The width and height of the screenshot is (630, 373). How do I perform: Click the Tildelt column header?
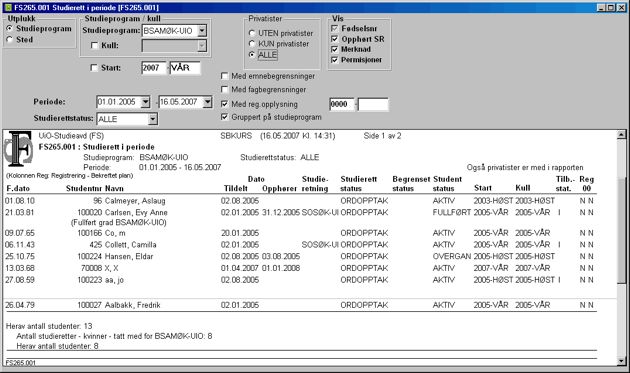click(x=236, y=188)
